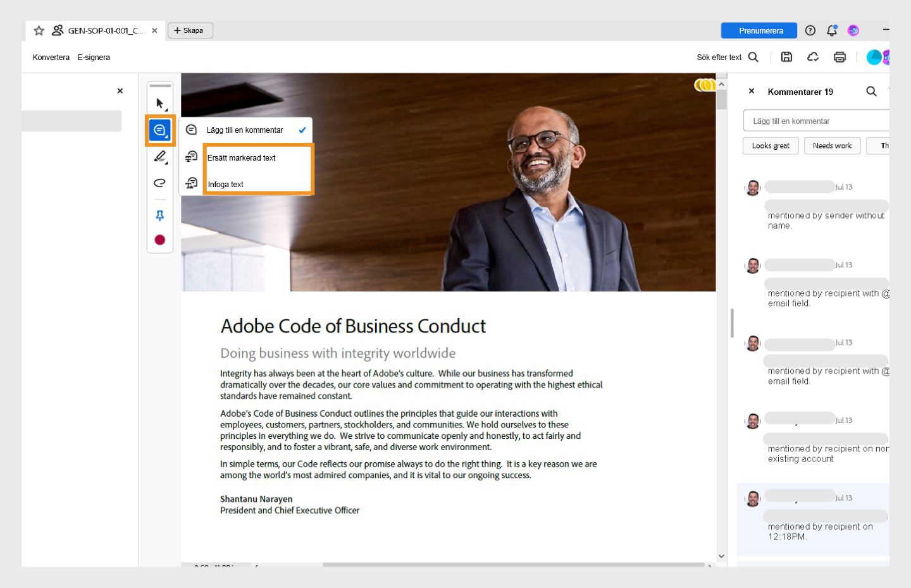Open the notifications bell icon
Viewport: 911px width, 588px height.
[x=831, y=30]
